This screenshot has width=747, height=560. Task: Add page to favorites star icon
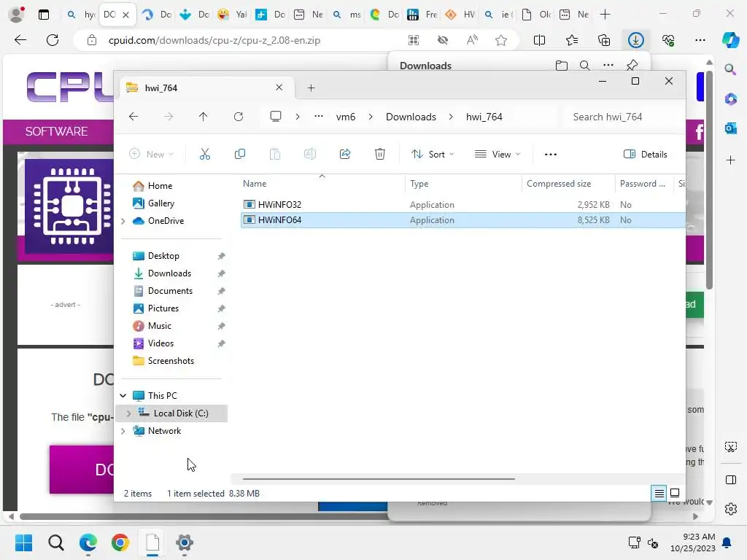pyautogui.click(x=500, y=41)
